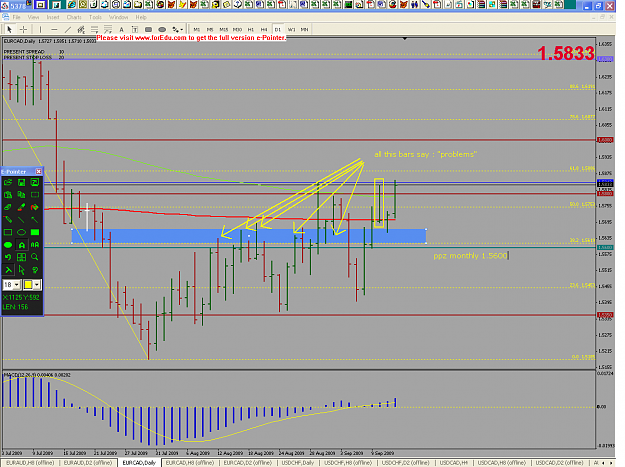Open the Window menu

pos(118,17)
